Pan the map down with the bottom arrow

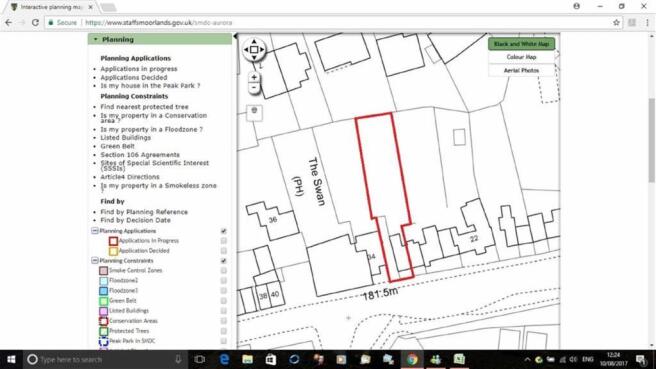[x=254, y=57]
